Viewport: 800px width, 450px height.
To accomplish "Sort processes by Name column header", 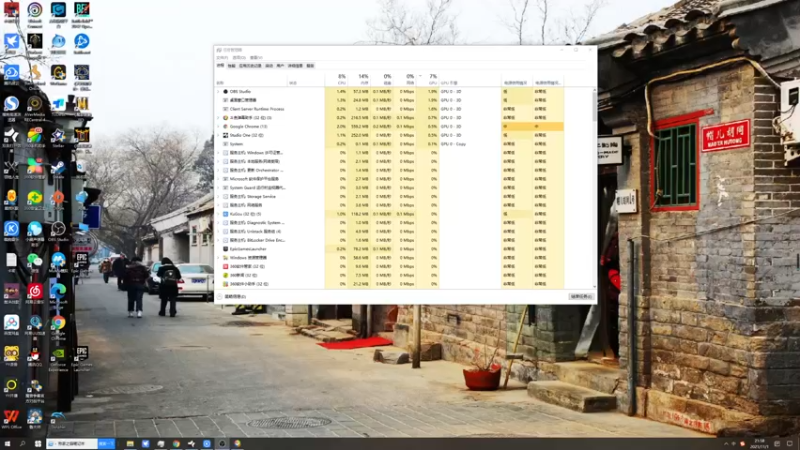I will (x=252, y=79).
